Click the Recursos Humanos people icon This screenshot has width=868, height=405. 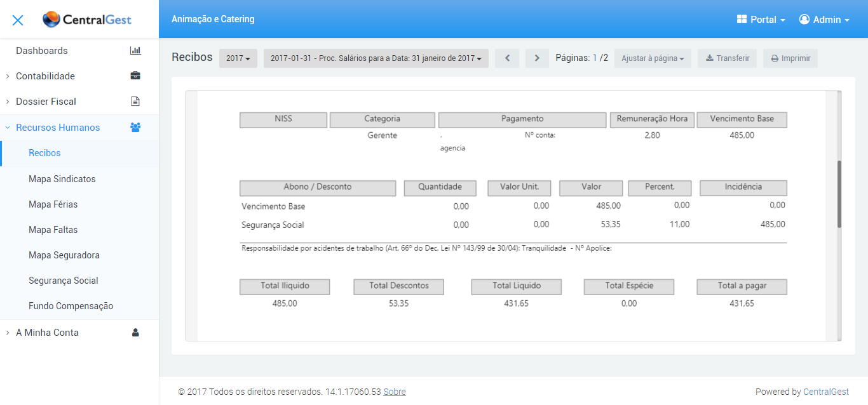pos(135,128)
